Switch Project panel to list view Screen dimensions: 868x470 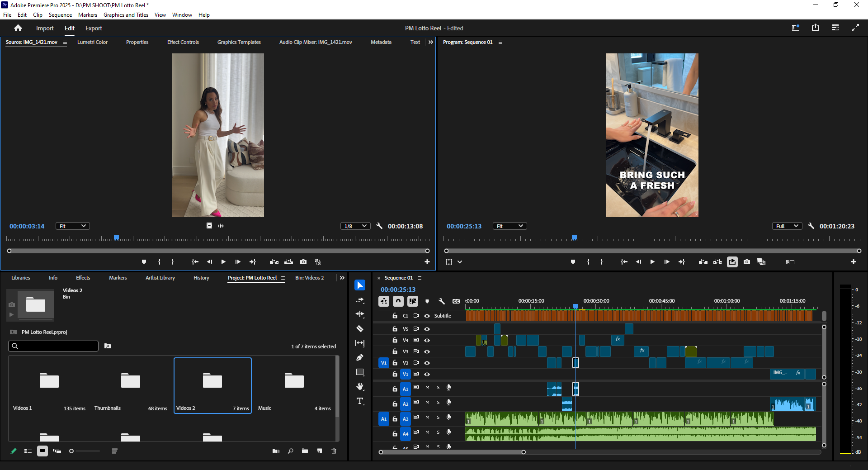pos(28,451)
